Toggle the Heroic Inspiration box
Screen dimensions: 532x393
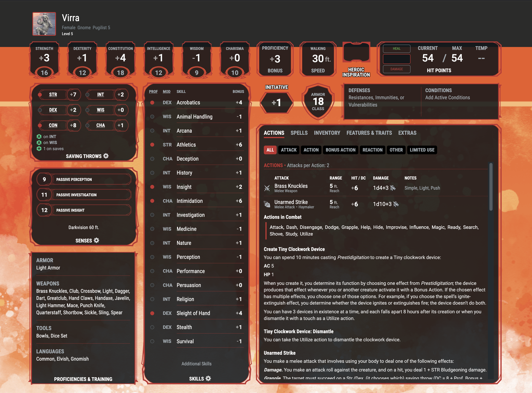coord(356,52)
